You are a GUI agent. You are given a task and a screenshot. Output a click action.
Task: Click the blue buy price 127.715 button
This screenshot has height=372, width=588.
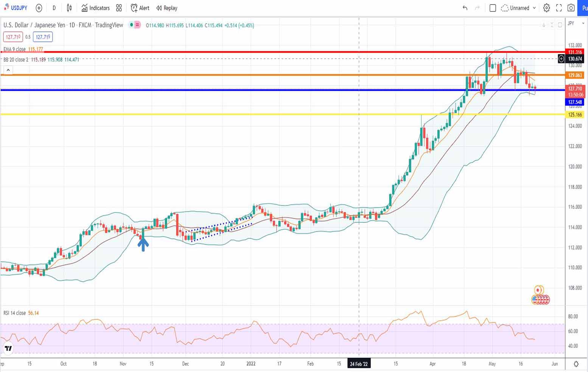point(43,37)
